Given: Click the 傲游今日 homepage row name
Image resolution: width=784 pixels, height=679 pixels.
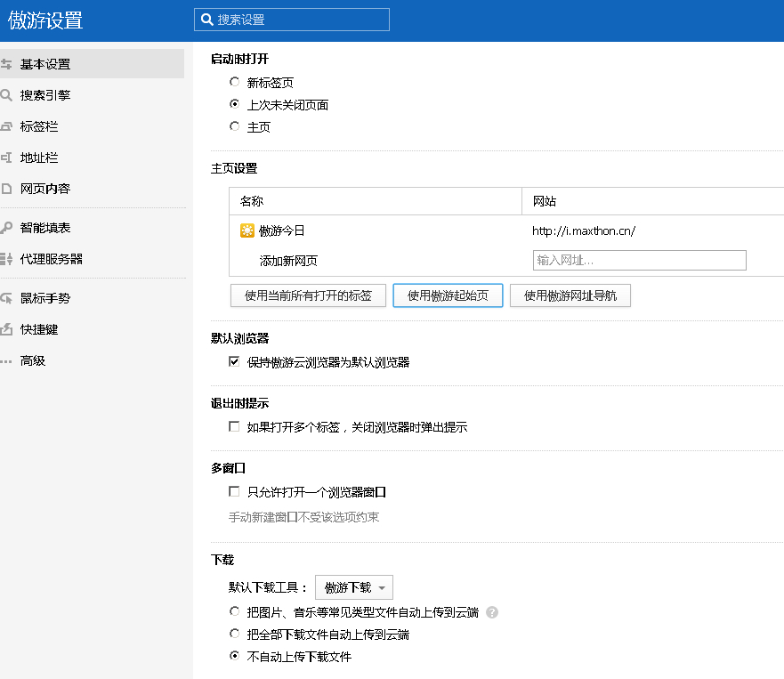Looking at the screenshot, I should [x=281, y=230].
